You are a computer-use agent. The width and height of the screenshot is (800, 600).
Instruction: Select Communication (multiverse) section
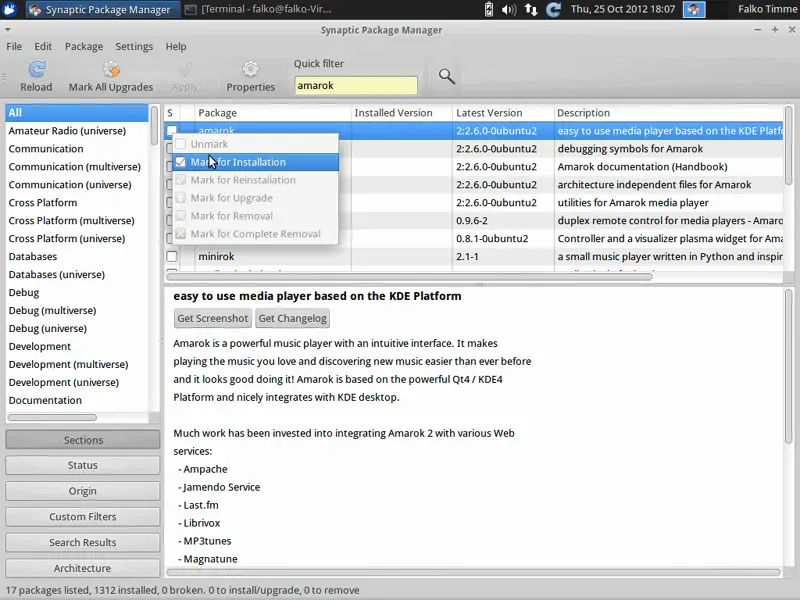pos(77,167)
